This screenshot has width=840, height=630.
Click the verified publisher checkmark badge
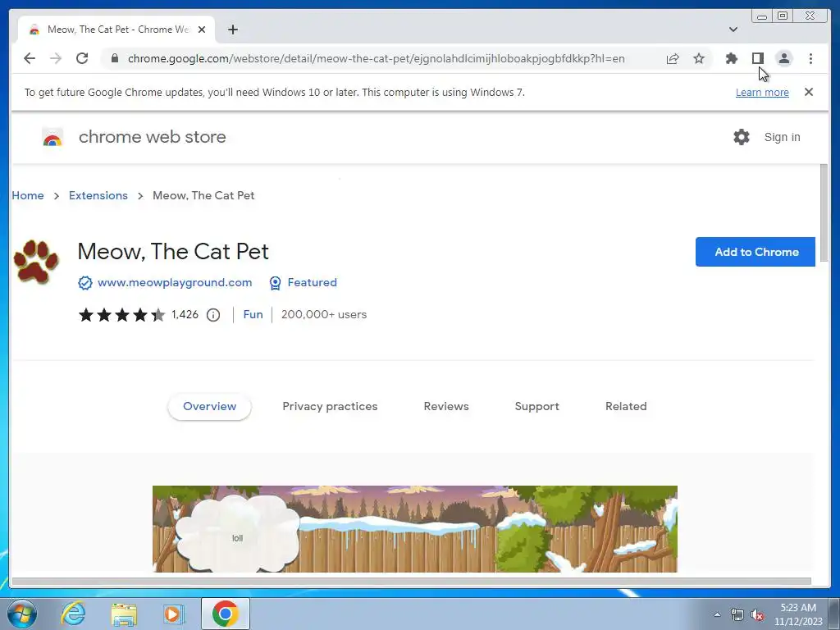(85, 283)
